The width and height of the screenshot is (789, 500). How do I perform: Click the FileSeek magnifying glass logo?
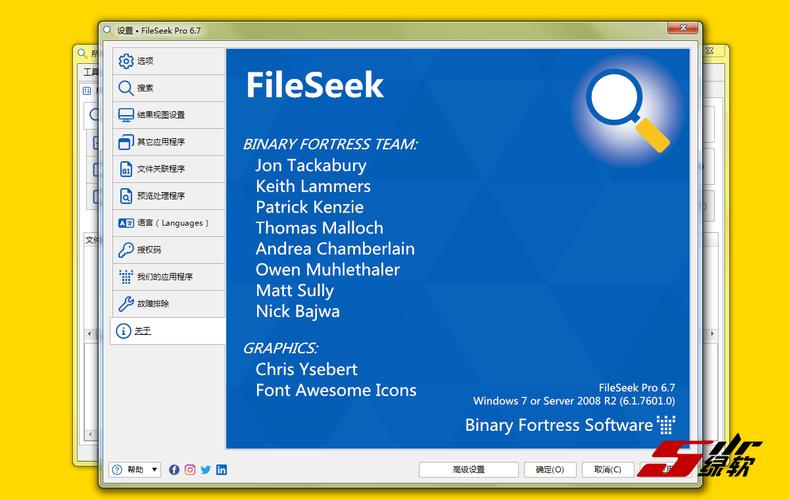[627, 111]
